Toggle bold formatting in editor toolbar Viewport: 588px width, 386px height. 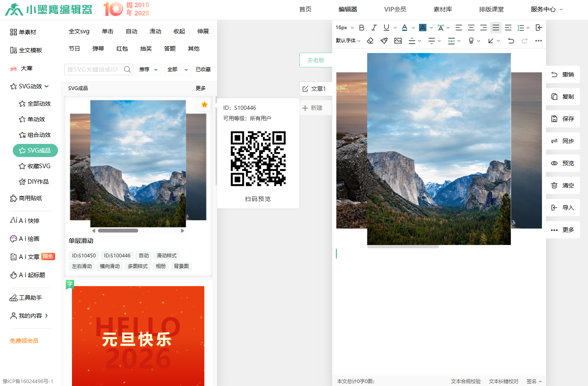coord(361,28)
